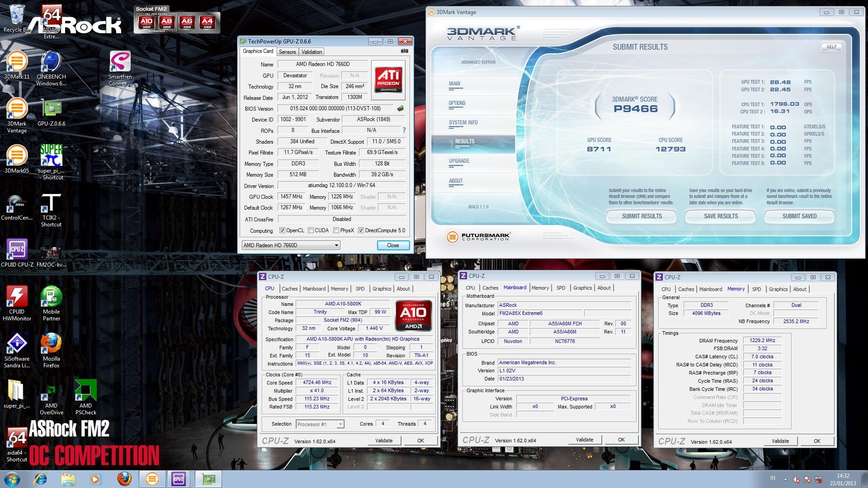Click mainboard model FM2A85X Extreme6
The height and width of the screenshot is (488, 868).
pos(540,313)
